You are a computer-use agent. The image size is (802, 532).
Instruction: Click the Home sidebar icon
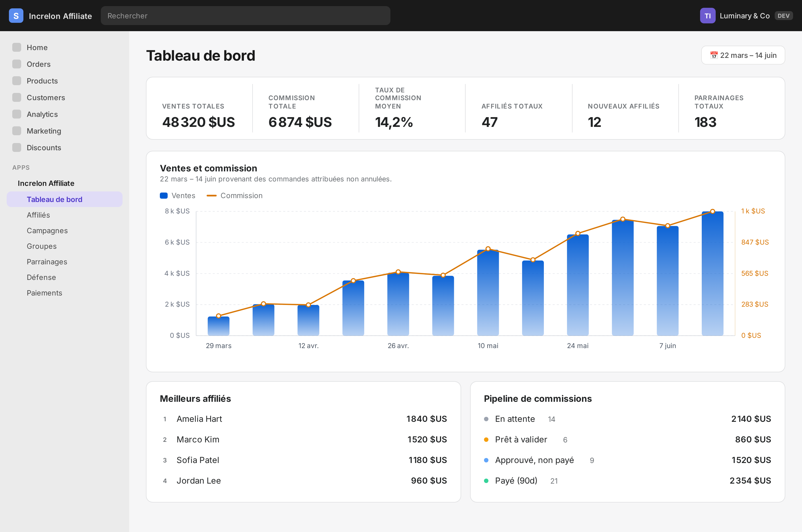17,47
